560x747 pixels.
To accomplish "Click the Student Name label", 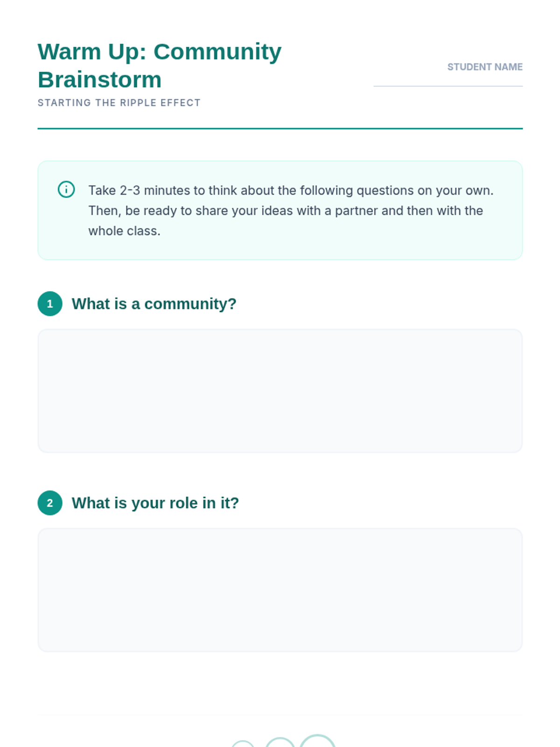I will point(485,67).
